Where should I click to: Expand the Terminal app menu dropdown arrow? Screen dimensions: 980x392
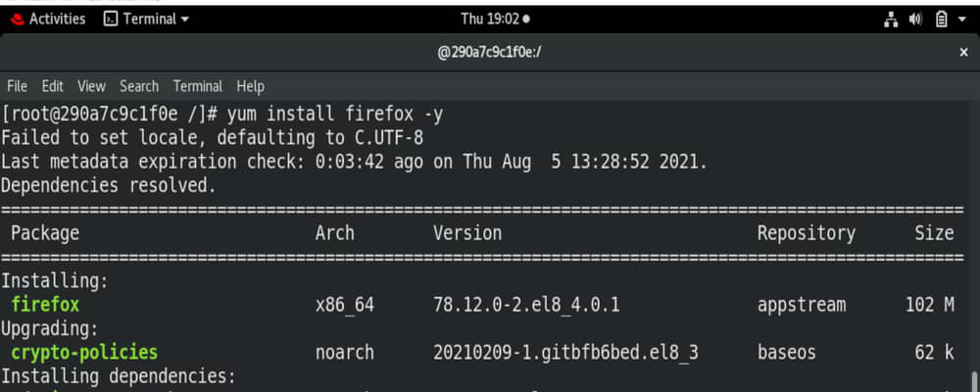pos(184,20)
